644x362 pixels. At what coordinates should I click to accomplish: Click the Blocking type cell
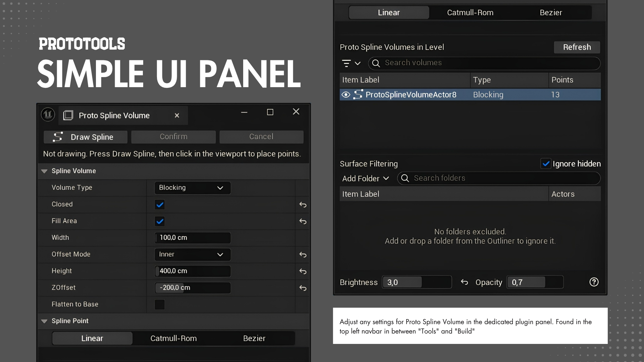[488, 95]
